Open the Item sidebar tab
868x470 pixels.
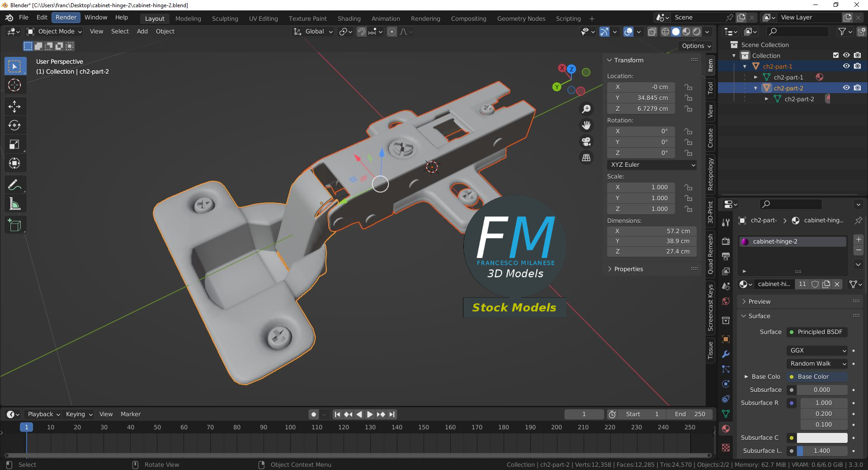(x=710, y=66)
